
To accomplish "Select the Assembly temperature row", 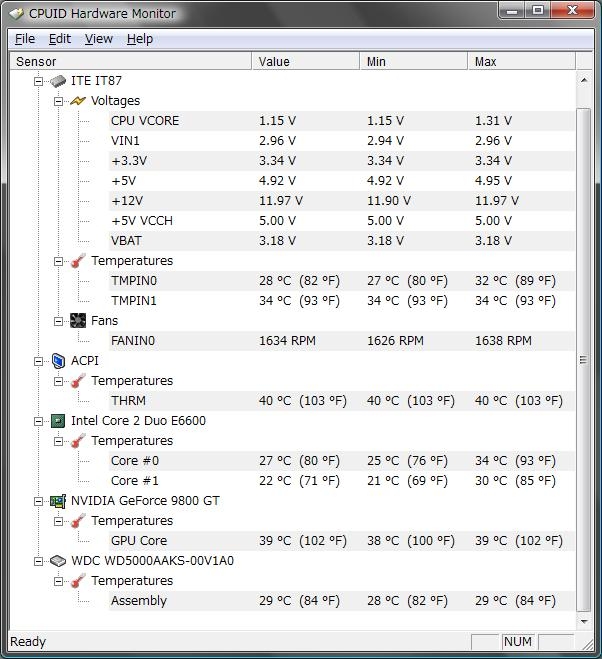I will tap(342, 601).
